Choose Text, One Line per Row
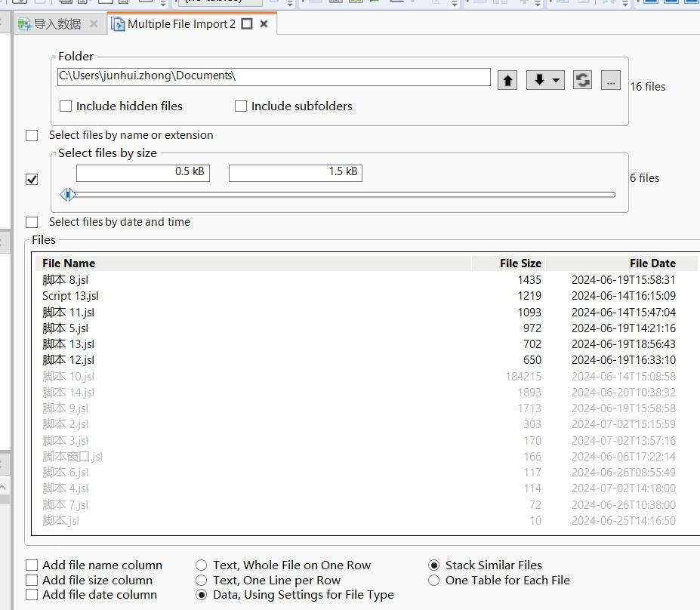 (x=202, y=580)
